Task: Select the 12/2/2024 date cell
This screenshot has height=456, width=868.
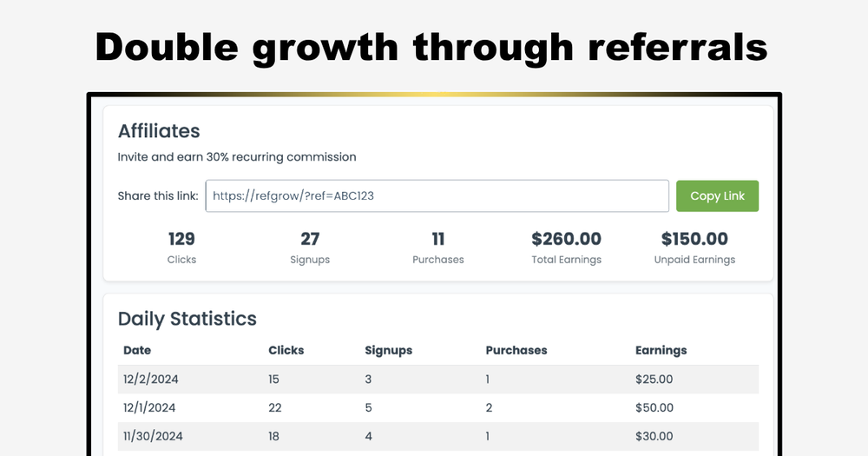Action: 151,379
